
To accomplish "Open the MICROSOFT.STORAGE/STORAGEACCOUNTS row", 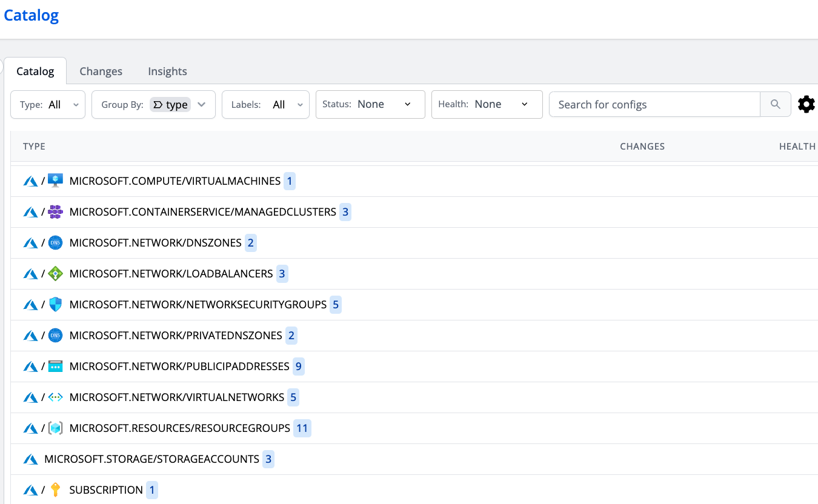I will coord(151,459).
